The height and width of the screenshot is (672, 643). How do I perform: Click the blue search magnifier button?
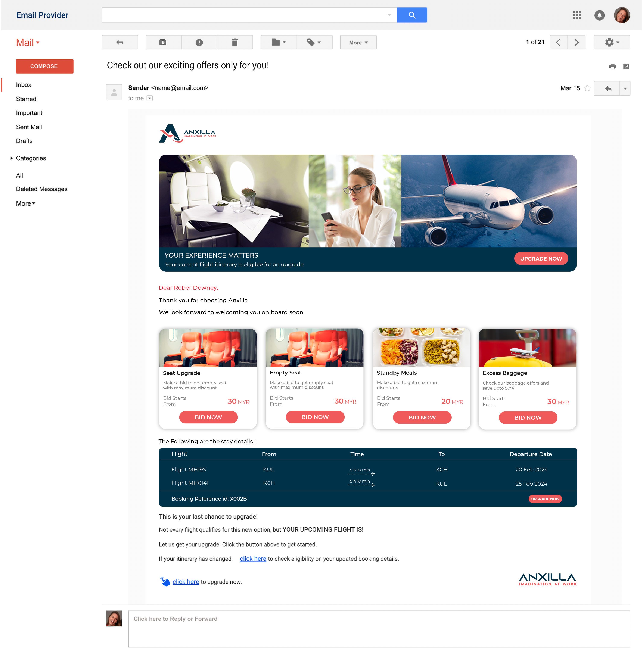click(x=412, y=15)
